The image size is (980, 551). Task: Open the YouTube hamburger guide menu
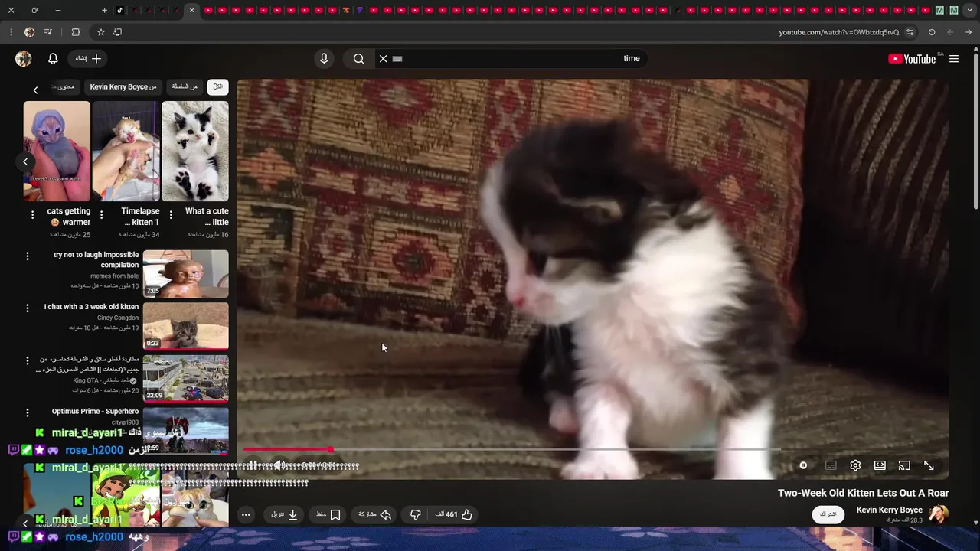954,59
